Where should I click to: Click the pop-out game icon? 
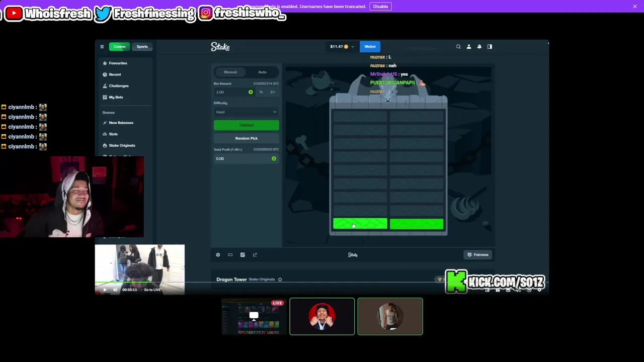click(x=255, y=255)
